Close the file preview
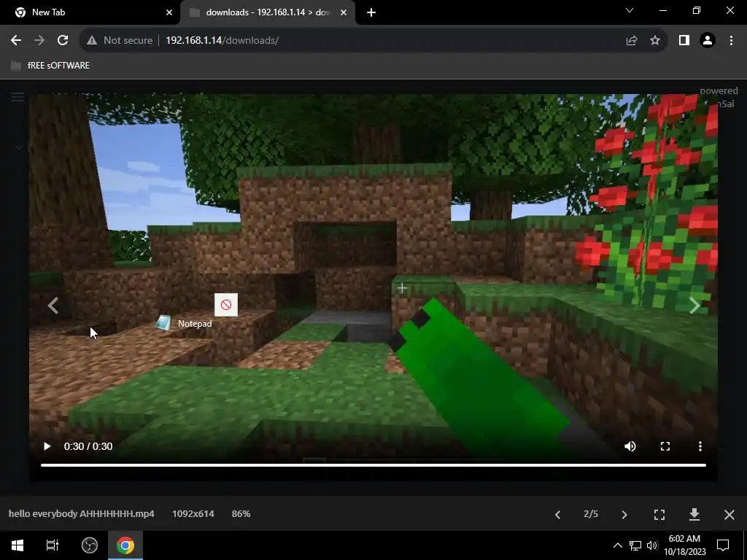Screen dimensions: 747x560 [729, 515]
